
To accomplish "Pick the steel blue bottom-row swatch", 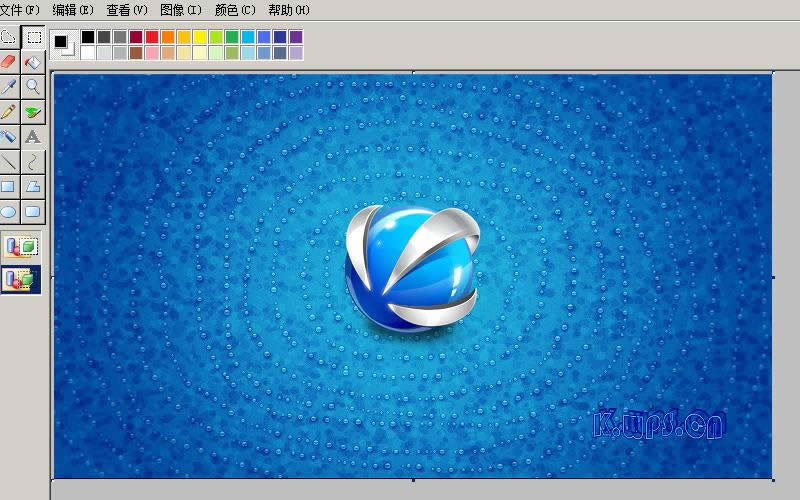I will coord(264,53).
